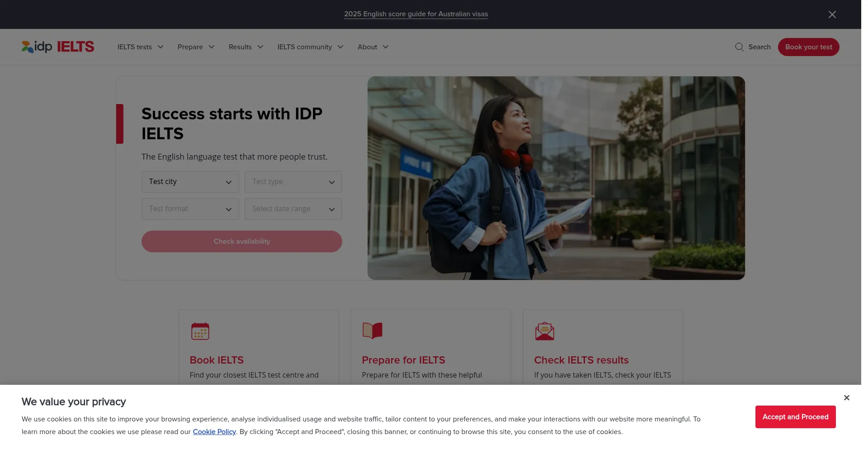Click the Book your test button
868x449 pixels.
(x=808, y=47)
